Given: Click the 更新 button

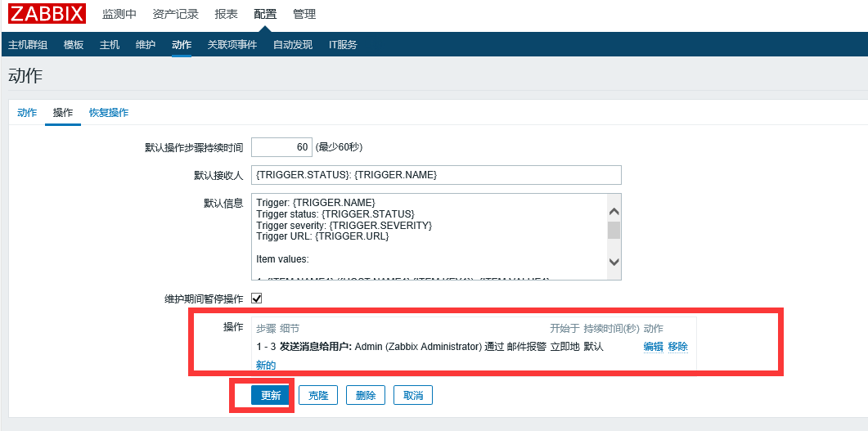Looking at the screenshot, I should (x=271, y=396).
